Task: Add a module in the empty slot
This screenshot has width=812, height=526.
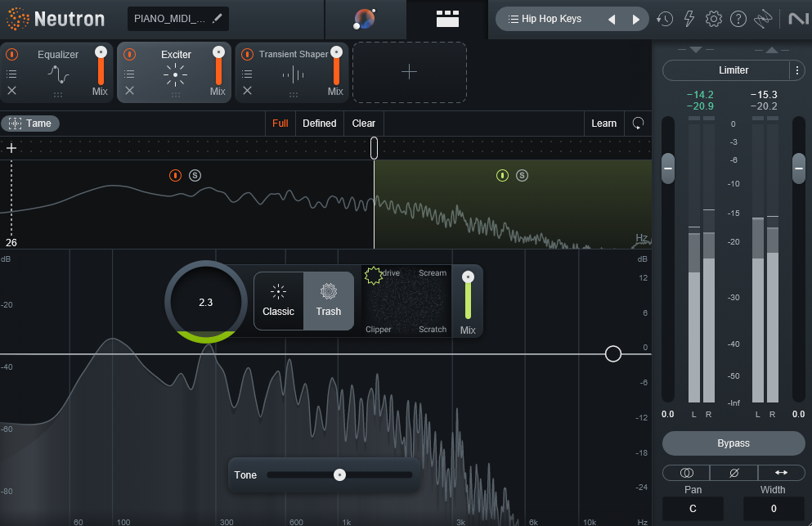Action: pyautogui.click(x=409, y=72)
